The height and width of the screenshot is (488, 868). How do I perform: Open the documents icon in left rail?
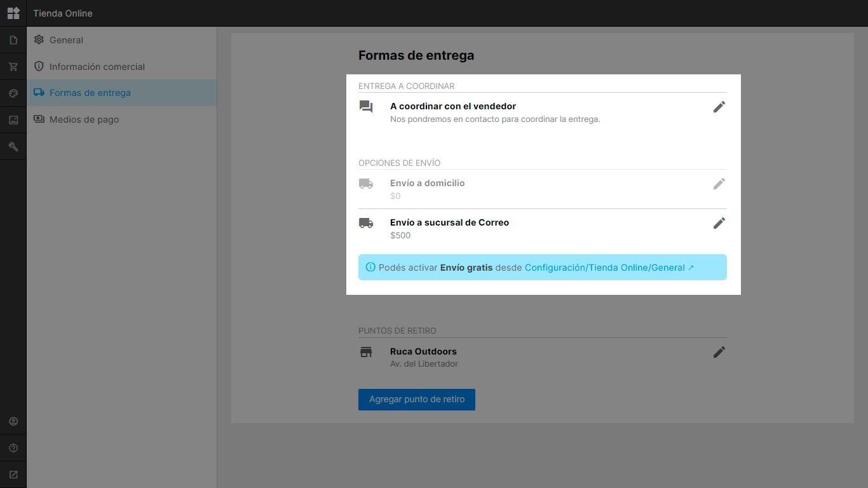point(13,40)
